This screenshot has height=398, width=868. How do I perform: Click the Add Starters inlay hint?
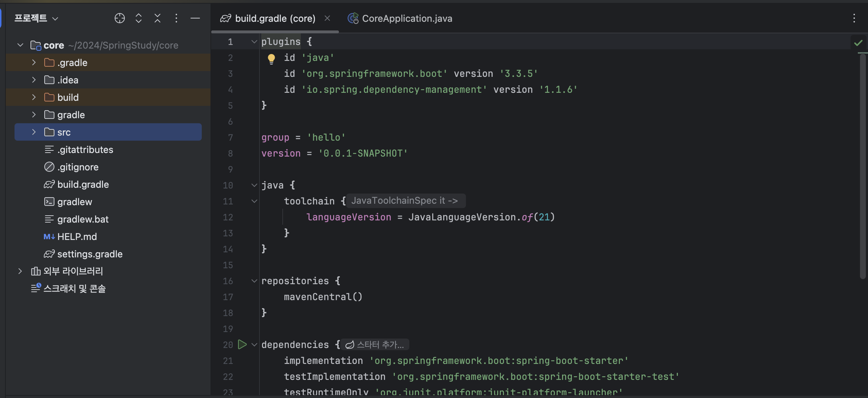375,345
